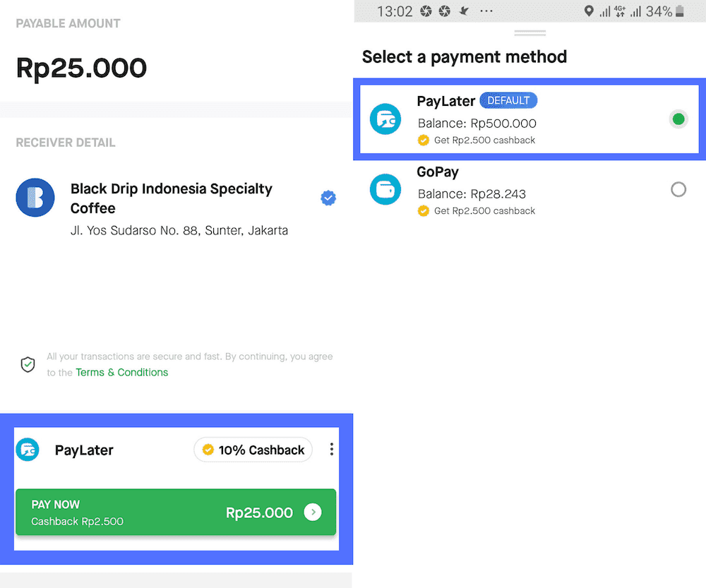The height and width of the screenshot is (588, 706).
Task: Select the PayLater payment method radio button
Action: tap(678, 119)
